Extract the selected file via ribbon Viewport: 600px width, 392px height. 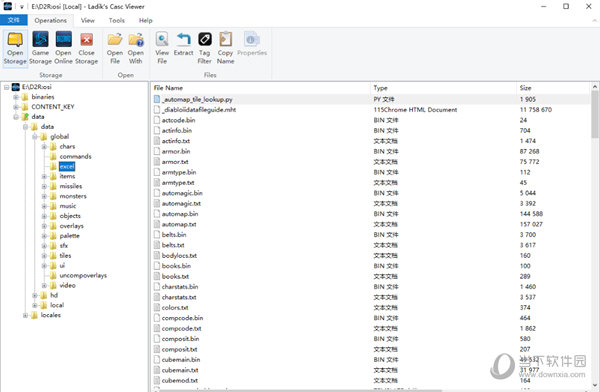click(x=183, y=44)
